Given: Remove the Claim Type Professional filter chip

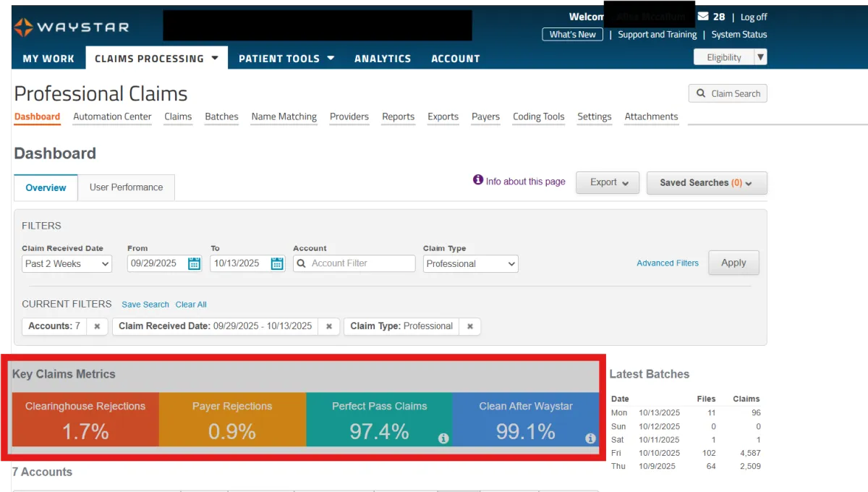Looking at the screenshot, I should coord(469,326).
